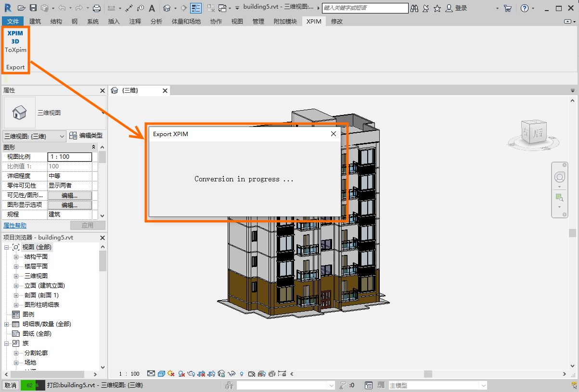Open the 属性帮助 link

15,225
